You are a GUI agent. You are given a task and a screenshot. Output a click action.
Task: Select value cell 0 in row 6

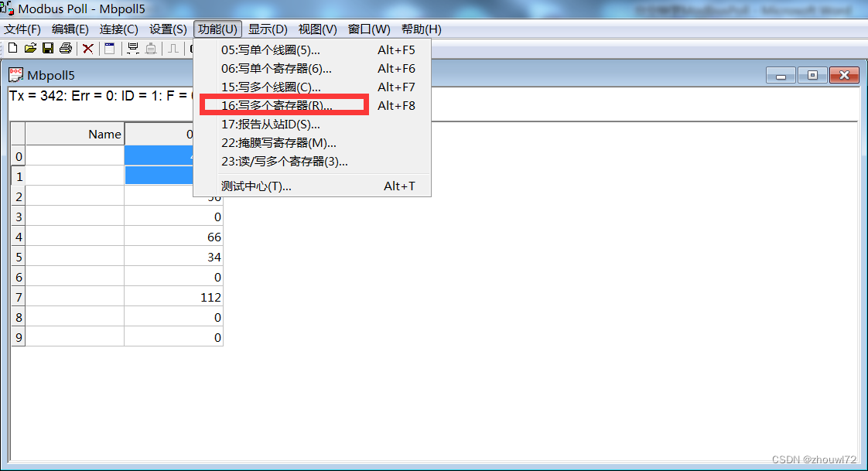pos(174,277)
